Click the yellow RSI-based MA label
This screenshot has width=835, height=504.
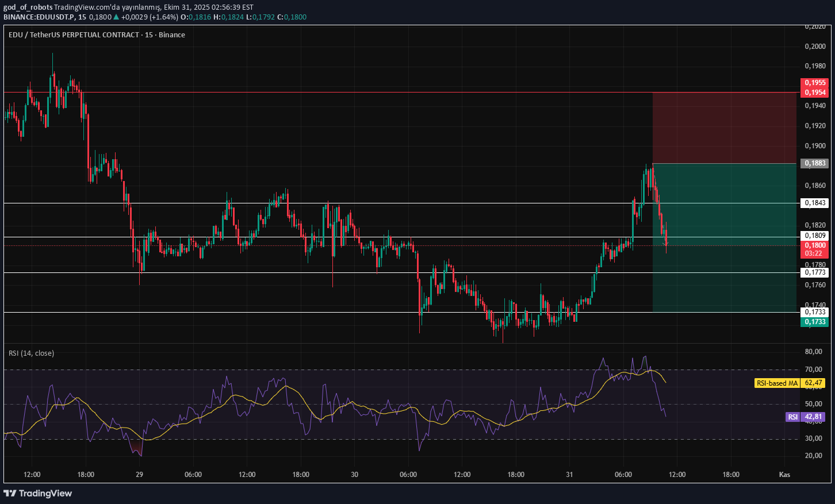pos(777,383)
